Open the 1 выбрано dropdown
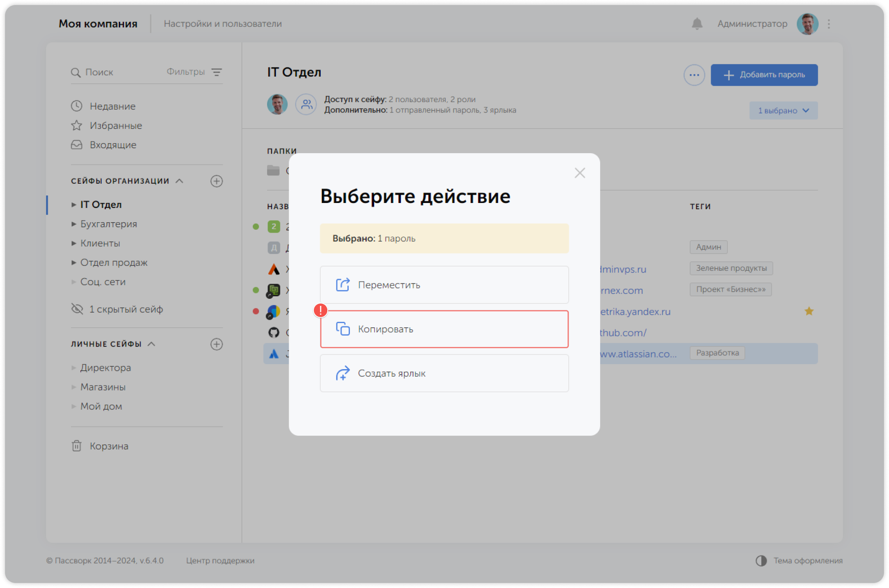This screenshot has width=889, height=588. 783,110
